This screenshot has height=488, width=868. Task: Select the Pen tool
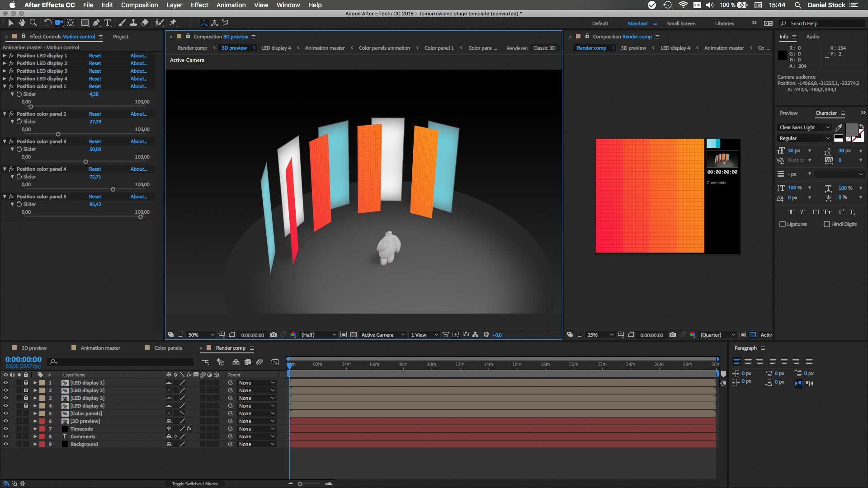pos(96,23)
